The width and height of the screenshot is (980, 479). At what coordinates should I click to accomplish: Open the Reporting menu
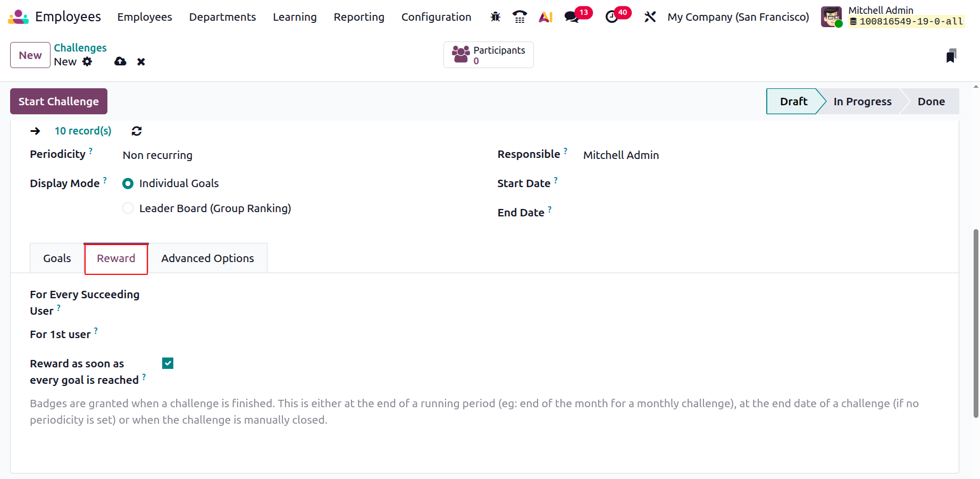(x=359, y=17)
